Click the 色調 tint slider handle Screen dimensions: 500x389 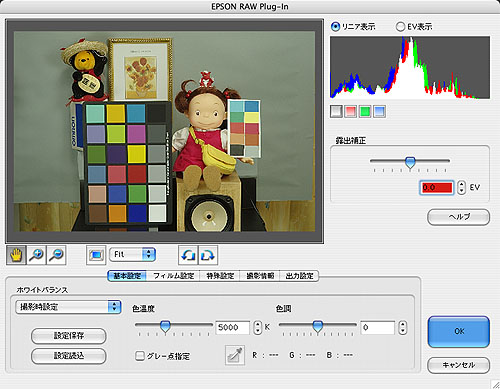tap(318, 327)
